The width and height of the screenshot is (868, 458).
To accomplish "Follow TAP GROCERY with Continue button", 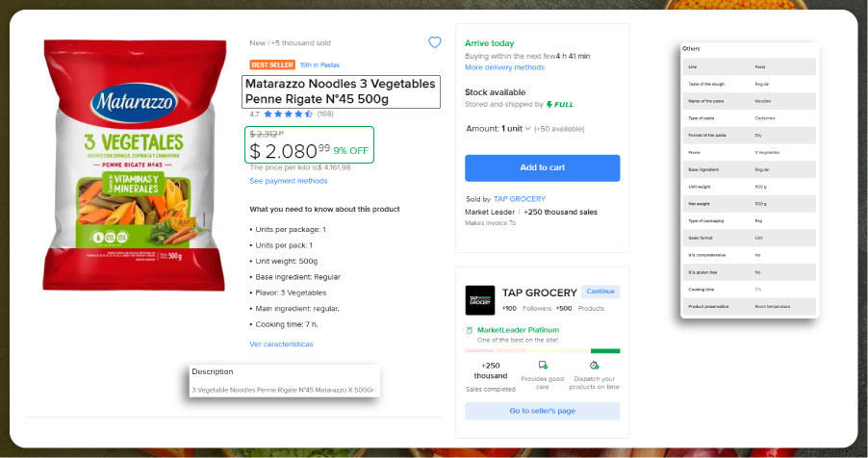I will [600, 292].
